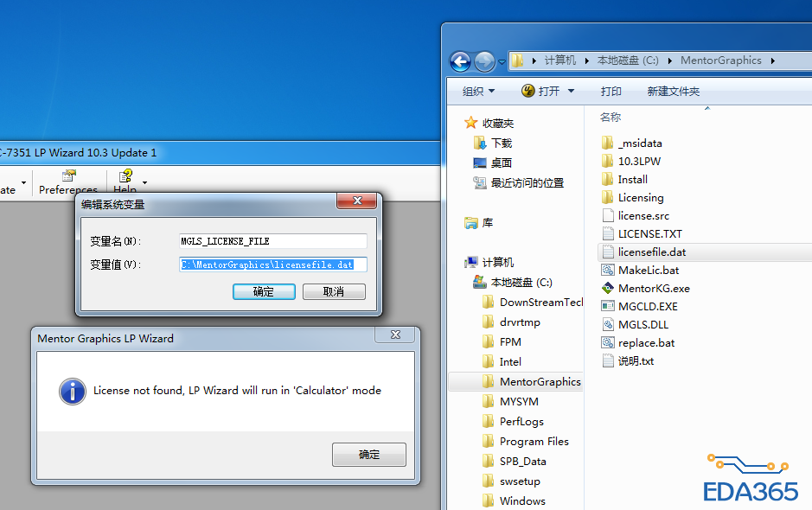Open the 组织 menu in Explorer
The image size is (812, 510).
point(478,91)
